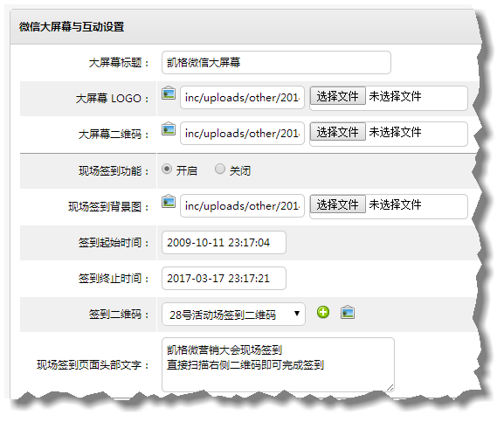Open the 28号活动场签到二维码 dropdown
Viewport: 504px width, 422px height.
tap(233, 314)
